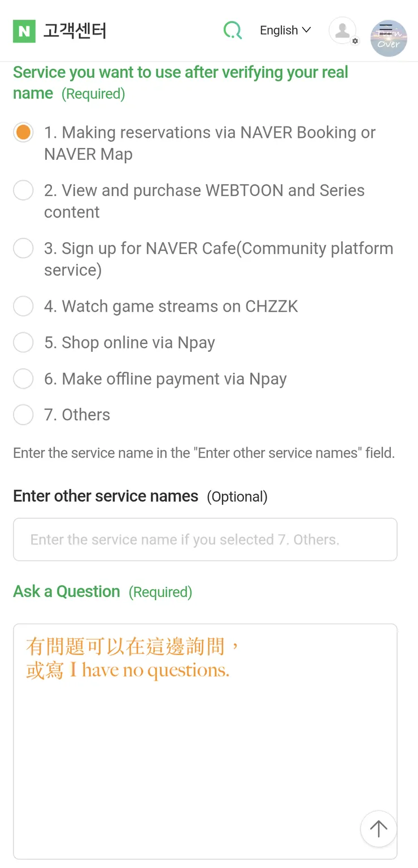
Task: Click the small gear on profile avatar
Action: [x=355, y=41]
